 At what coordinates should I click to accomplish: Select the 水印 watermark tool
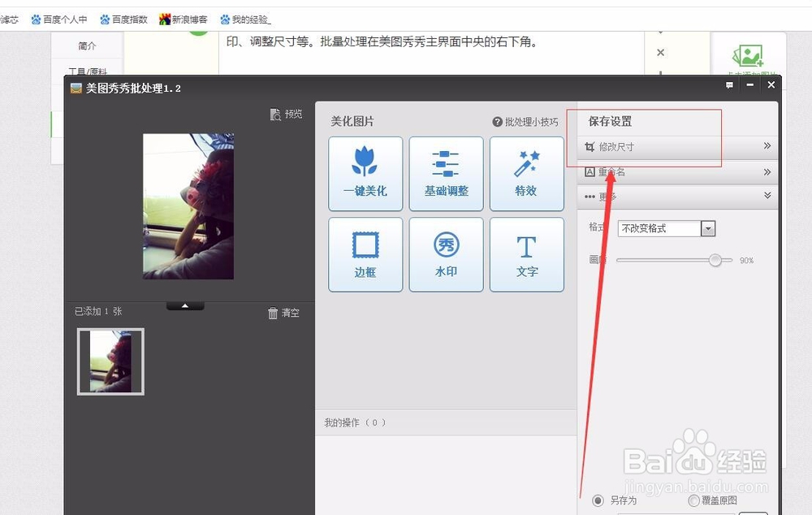tap(446, 253)
